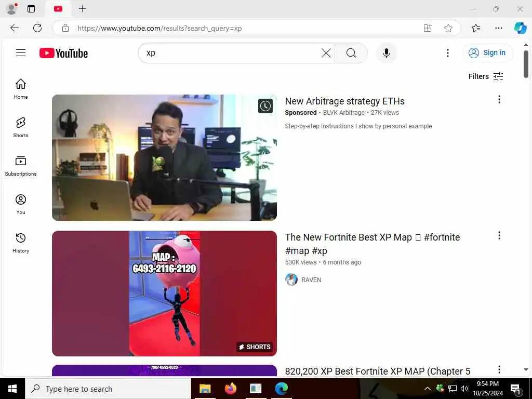Image resolution: width=532 pixels, height=399 pixels.
Task: Add page to favorites star
Action: point(448,28)
